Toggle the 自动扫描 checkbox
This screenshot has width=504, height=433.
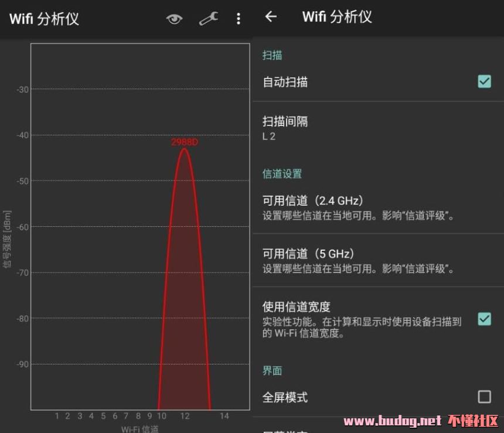tap(484, 81)
